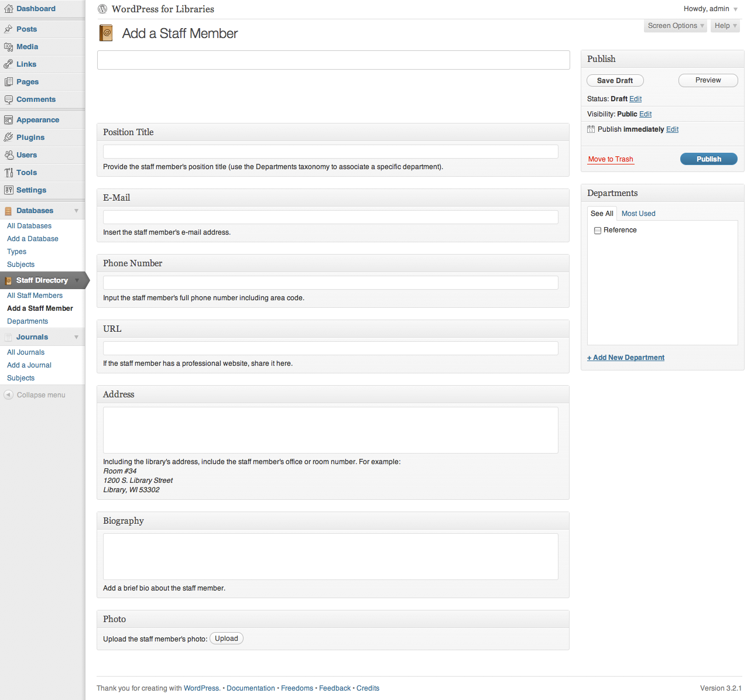Check the Reference department checkbox
The height and width of the screenshot is (700, 754).
pos(598,231)
